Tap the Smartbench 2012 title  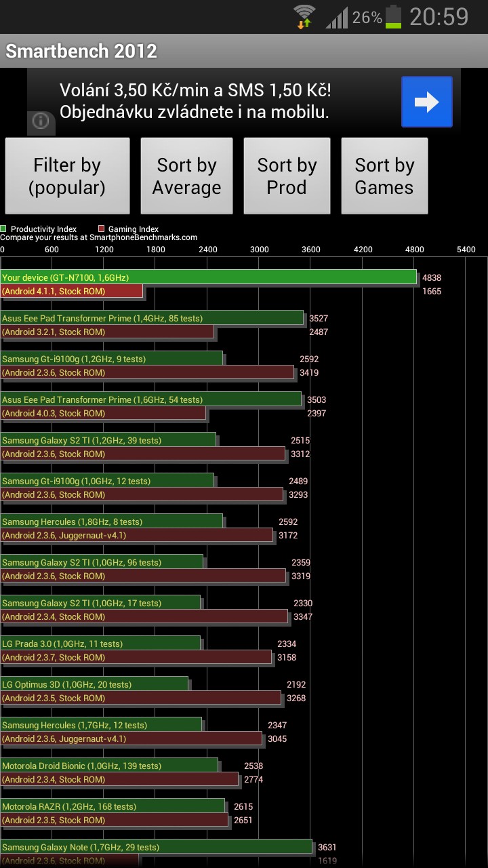pos(81,51)
